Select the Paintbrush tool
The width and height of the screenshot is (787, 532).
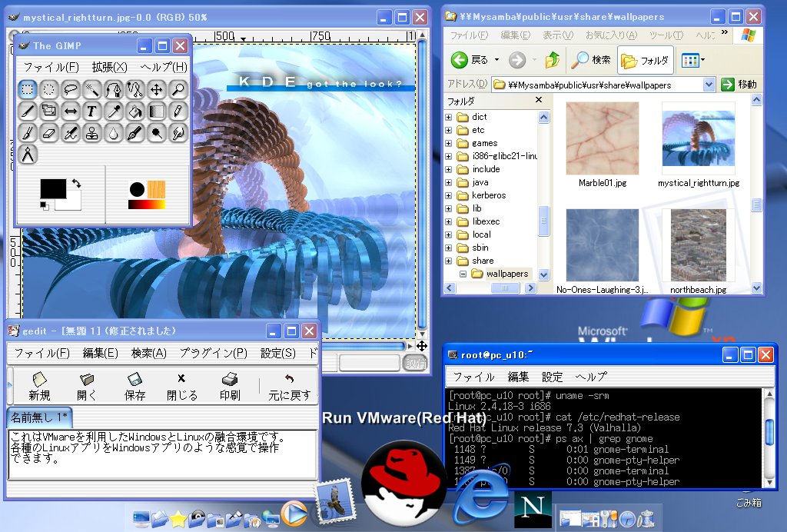coord(27,132)
